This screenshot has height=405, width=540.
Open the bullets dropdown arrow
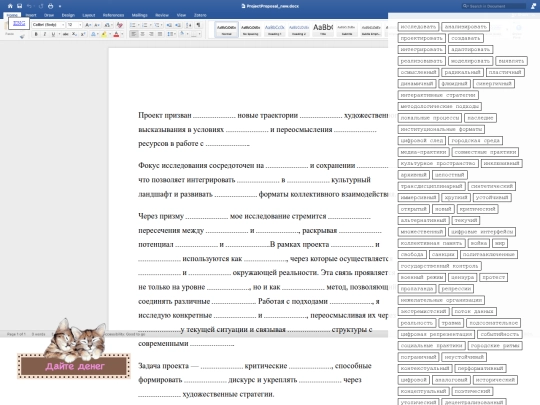point(138,25)
